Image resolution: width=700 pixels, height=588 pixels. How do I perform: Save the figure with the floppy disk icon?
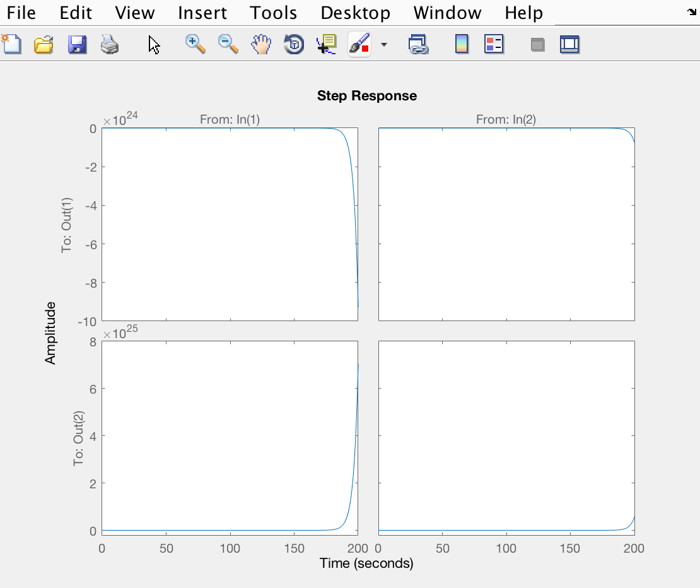click(x=77, y=45)
